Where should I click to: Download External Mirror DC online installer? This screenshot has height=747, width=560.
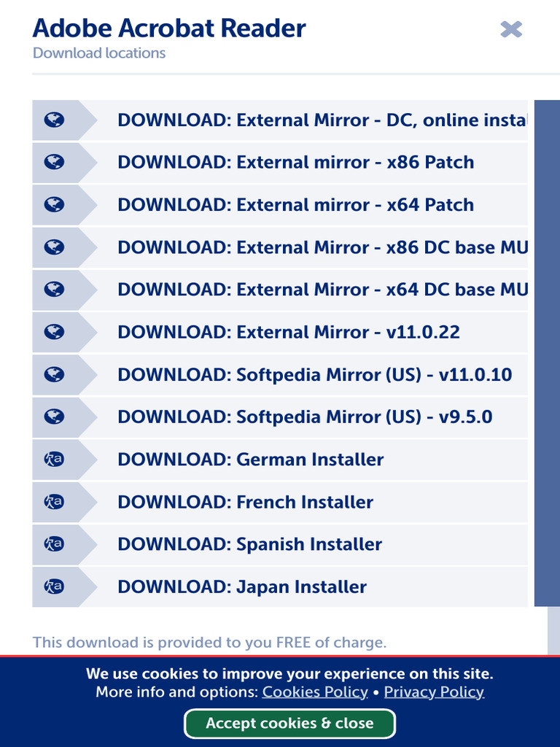point(280,120)
